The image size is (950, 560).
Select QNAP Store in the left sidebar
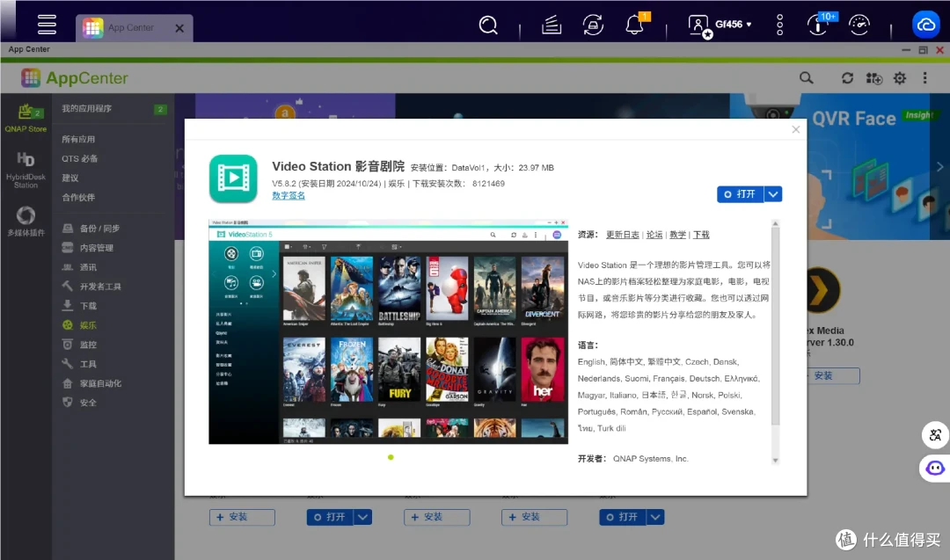[x=26, y=118]
